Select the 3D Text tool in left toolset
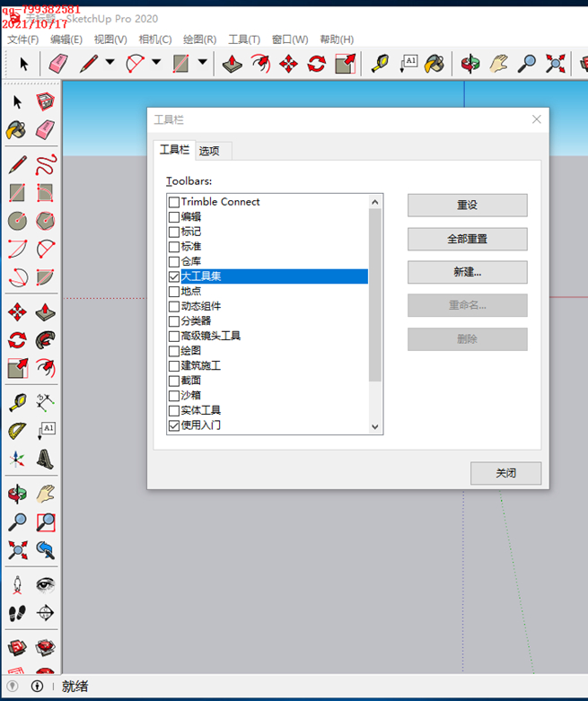 point(45,459)
